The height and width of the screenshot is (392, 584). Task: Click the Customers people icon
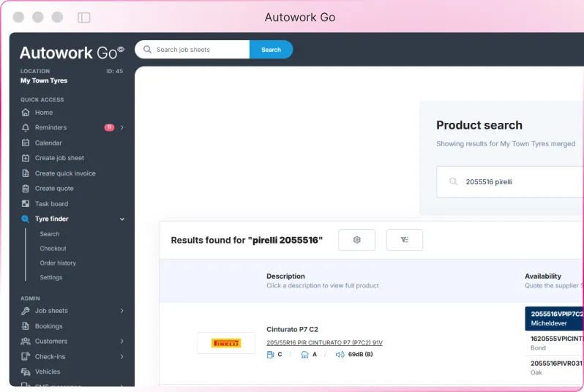click(26, 341)
